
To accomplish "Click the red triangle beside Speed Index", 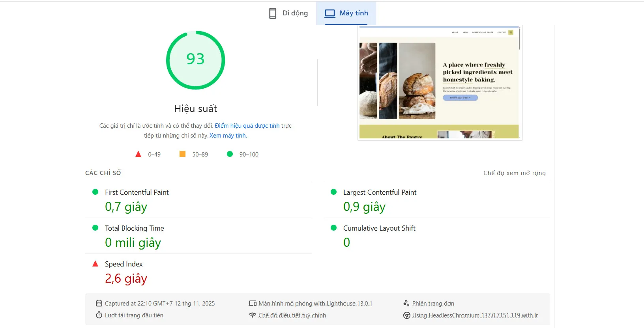I will (95, 264).
